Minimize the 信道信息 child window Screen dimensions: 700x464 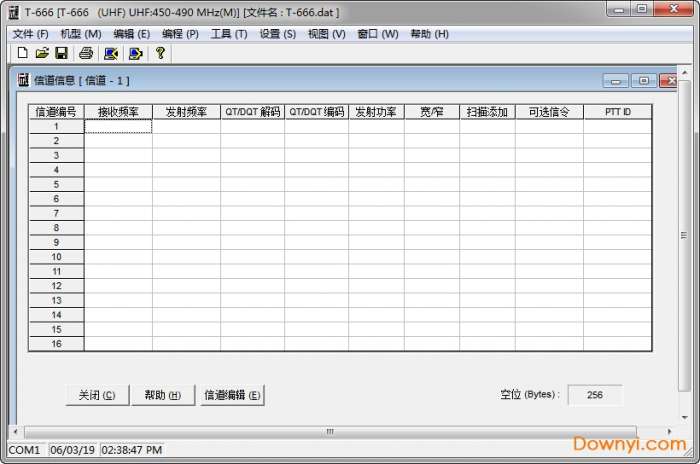coord(616,80)
